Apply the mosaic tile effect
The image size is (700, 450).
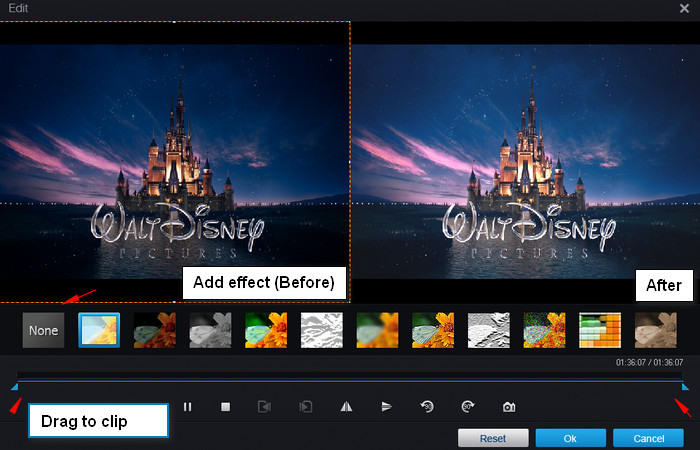click(x=600, y=330)
